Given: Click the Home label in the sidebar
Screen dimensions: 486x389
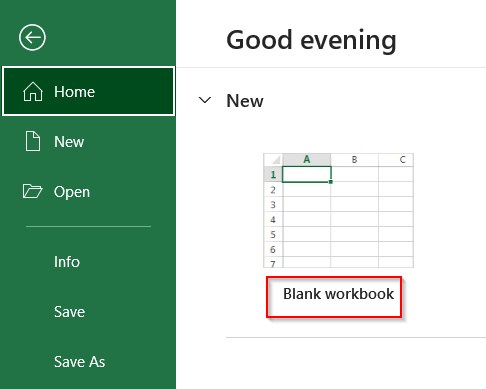Looking at the screenshot, I should [75, 92].
